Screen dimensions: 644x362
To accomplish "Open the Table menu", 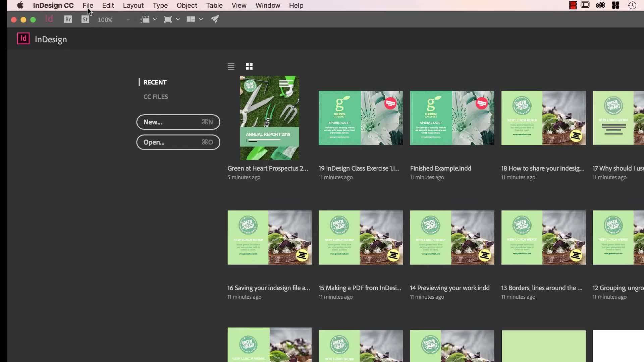I will pyautogui.click(x=214, y=5).
